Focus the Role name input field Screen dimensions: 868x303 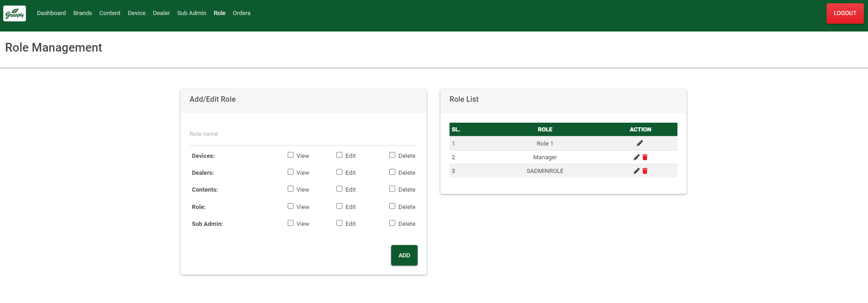click(x=304, y=134)
